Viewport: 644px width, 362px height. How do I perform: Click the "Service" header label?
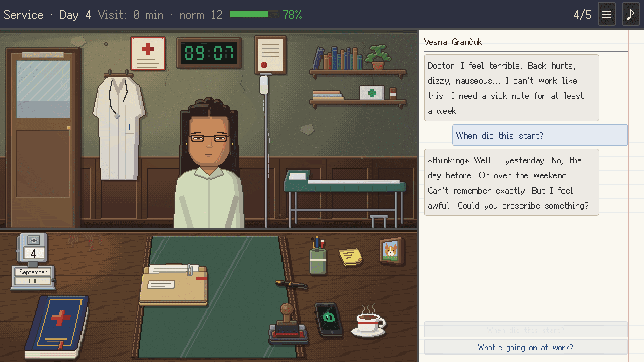[x=24, y=15]
